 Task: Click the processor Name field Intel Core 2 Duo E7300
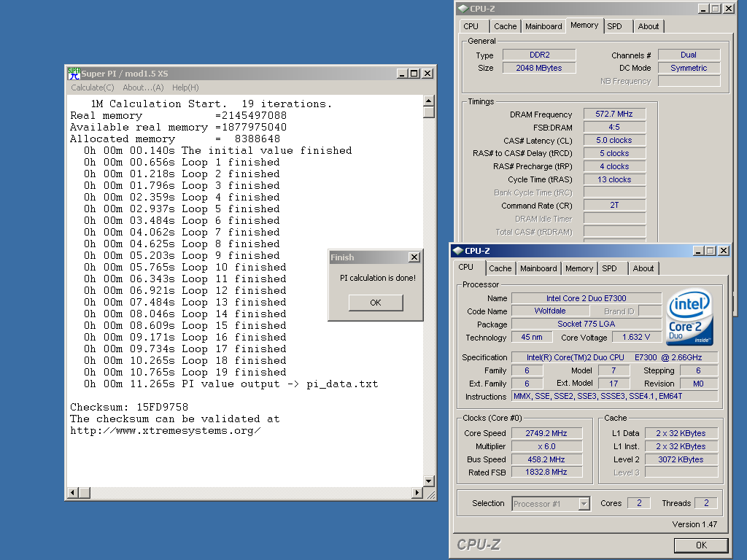coord(587,298)
